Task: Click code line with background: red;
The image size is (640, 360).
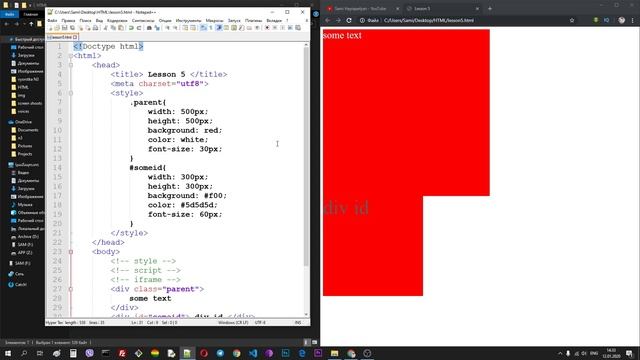Action: [185, 130]
